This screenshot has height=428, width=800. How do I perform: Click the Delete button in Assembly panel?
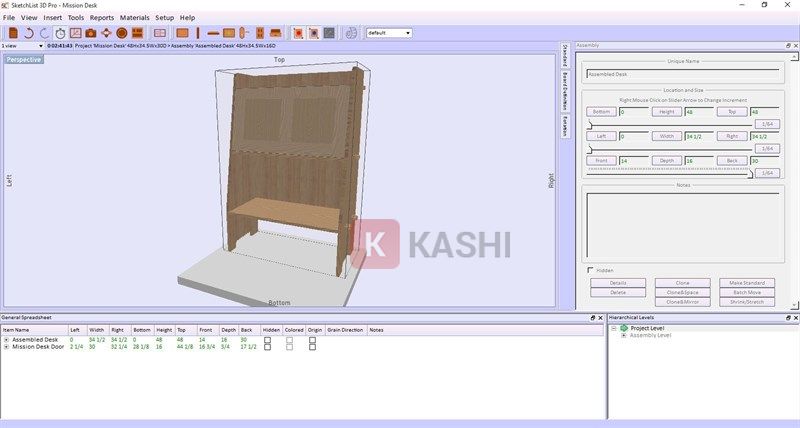[618, 292]
